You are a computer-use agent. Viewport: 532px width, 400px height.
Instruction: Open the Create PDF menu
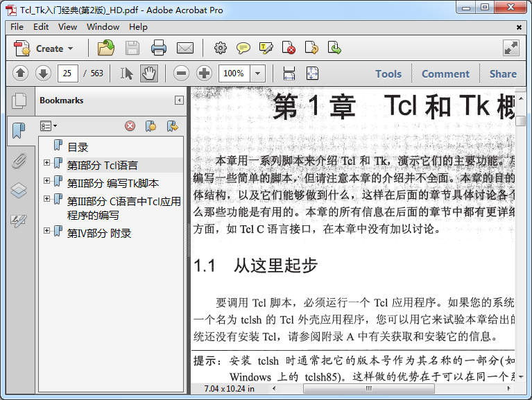(x=44, y=49)
